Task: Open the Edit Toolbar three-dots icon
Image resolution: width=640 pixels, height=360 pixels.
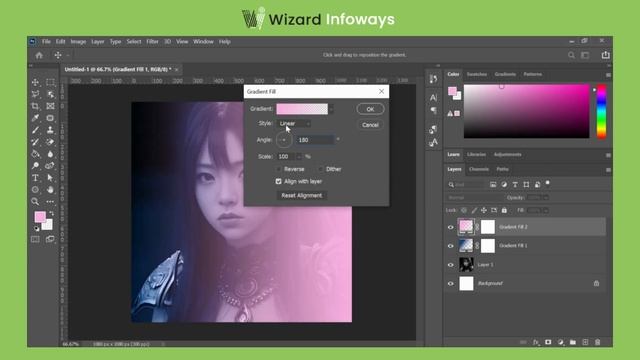Action: [x=50, y=202]
